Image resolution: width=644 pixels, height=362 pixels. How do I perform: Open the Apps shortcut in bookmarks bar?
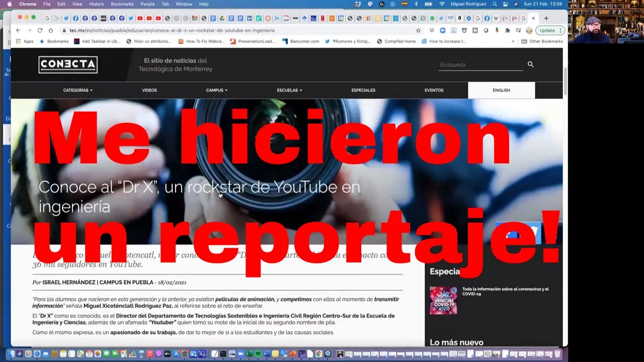click(x=25, y=41)
